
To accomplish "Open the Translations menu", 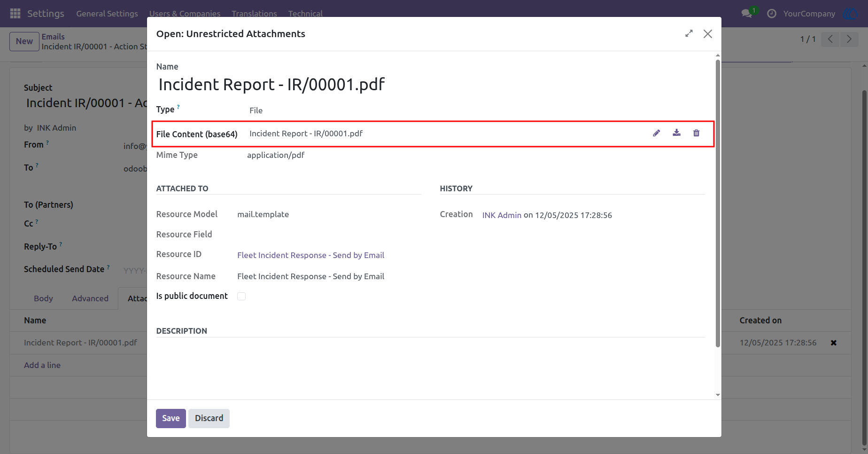I will point(254,14).
